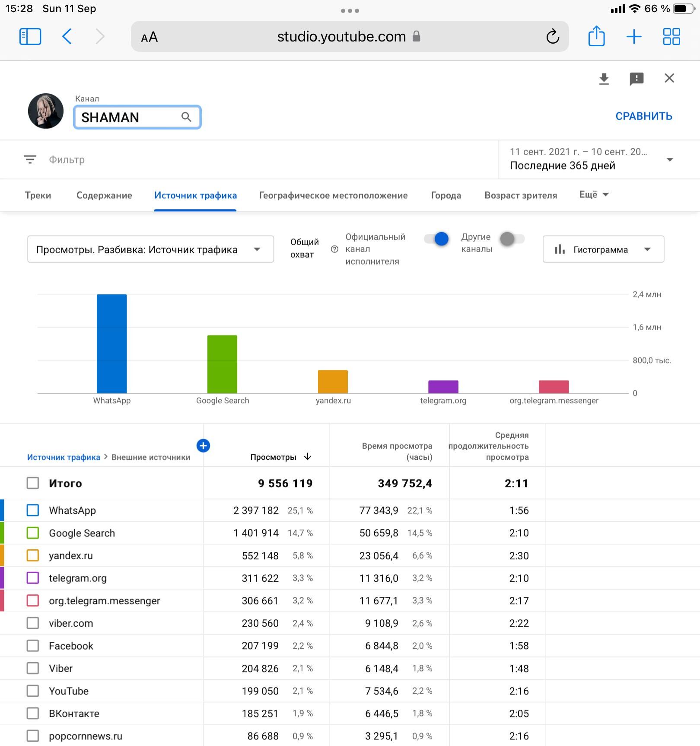
Task: Click the SHAMAN channel search field
Action: pyautogui.click(x=137, y=117)
